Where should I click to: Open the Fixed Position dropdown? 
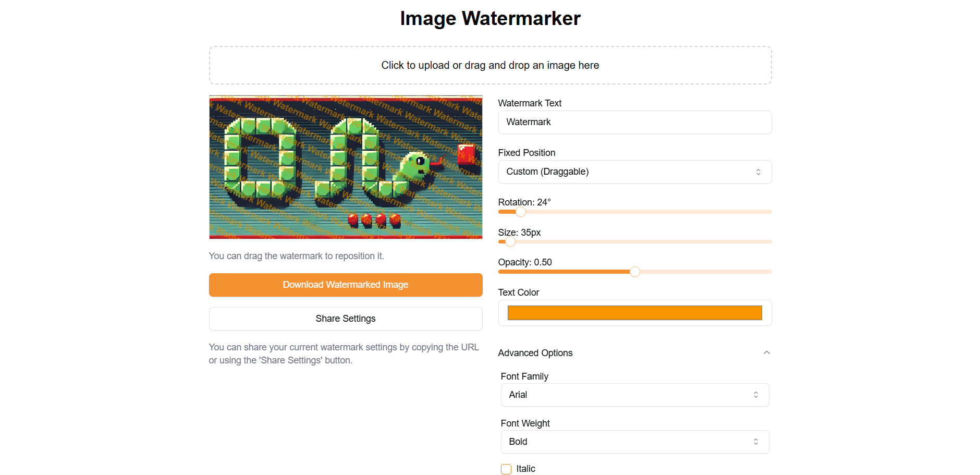(634, 172)
